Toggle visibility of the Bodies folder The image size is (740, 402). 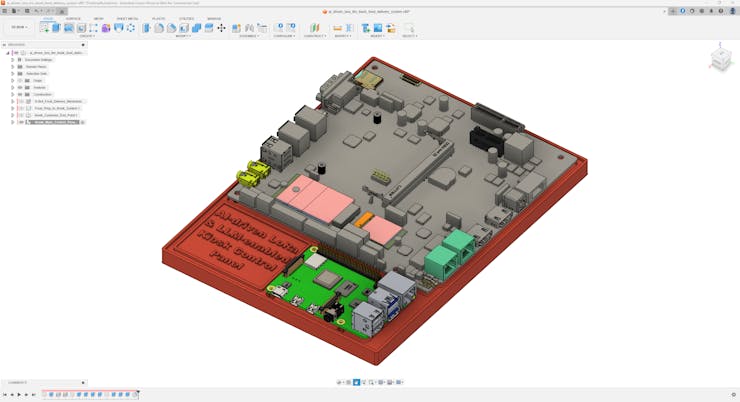coord(20,87)
